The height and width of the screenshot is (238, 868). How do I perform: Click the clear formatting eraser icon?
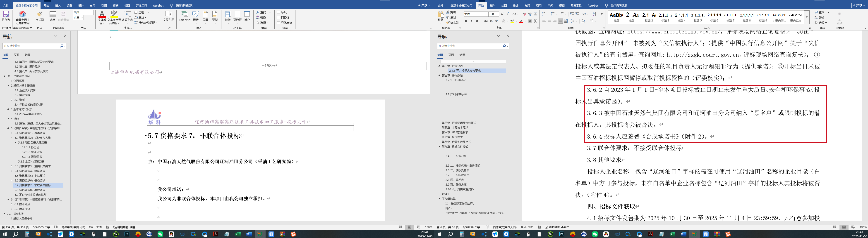524,14
